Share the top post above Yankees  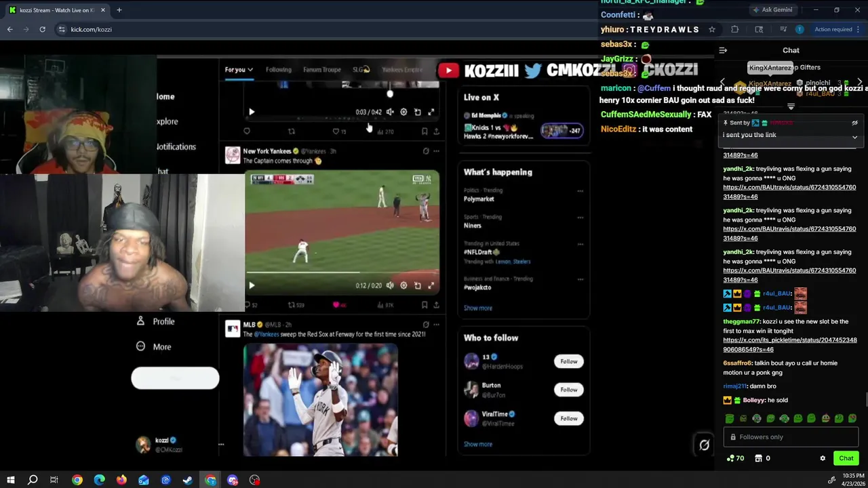coord(436,131)
